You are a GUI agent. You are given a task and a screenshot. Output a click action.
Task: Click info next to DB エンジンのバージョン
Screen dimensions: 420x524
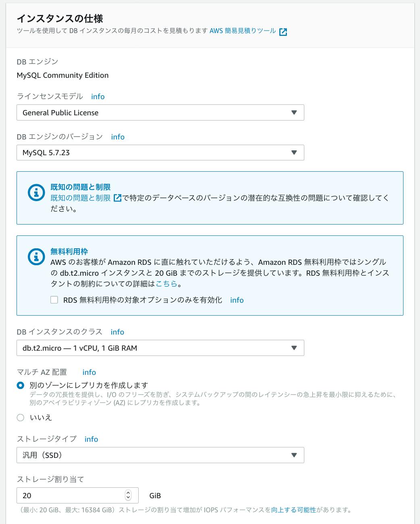point(118,137)
